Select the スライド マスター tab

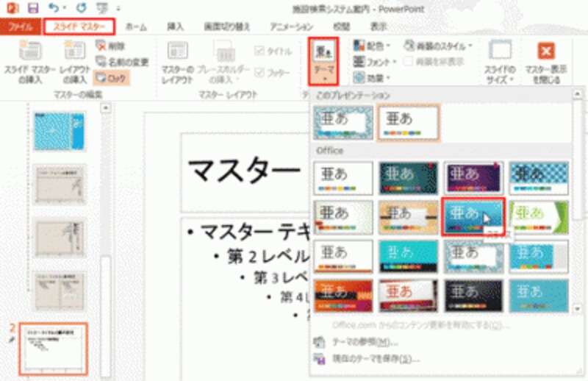(x=79, y=26)
